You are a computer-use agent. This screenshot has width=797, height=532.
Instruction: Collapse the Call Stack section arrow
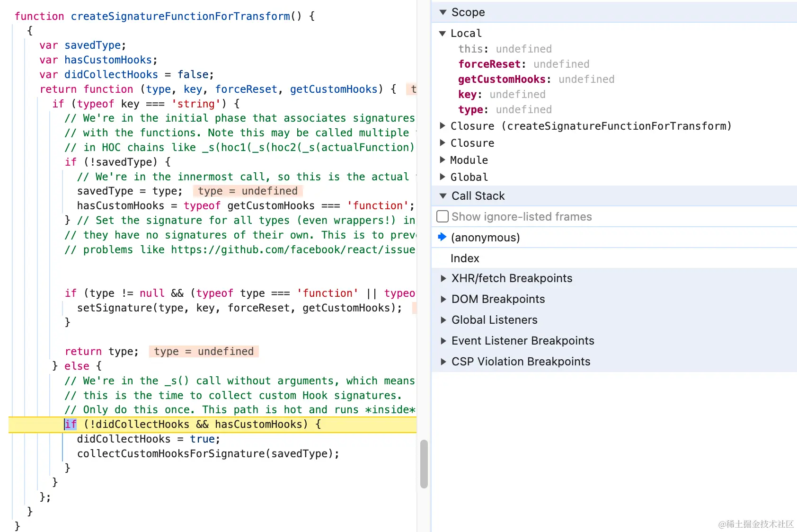pos(443,196)
